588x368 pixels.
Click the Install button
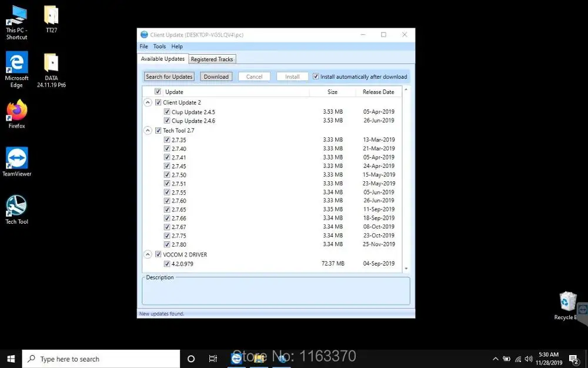point(292,77)
